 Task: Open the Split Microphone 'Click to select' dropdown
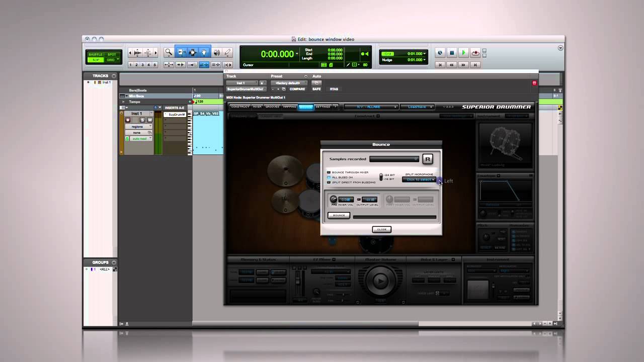[419, 179]
